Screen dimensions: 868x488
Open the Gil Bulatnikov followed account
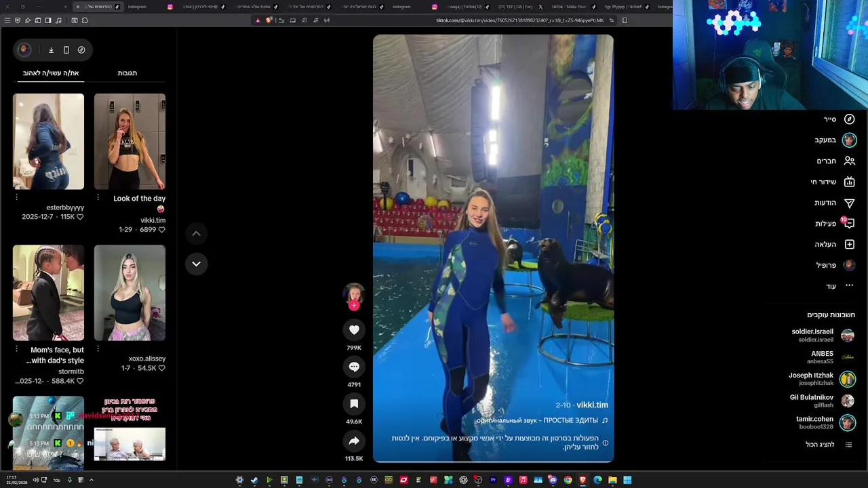pos(821,401)
